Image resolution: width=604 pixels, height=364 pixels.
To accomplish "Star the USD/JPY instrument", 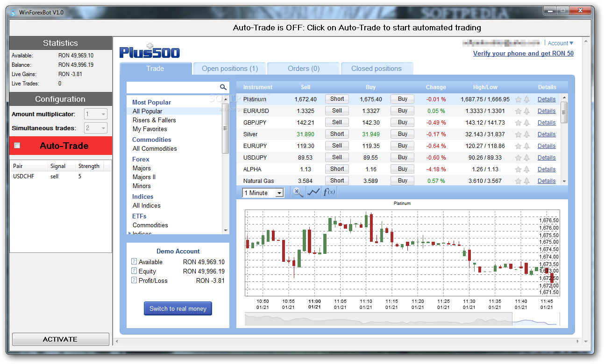I will click(x=518, y=158).
